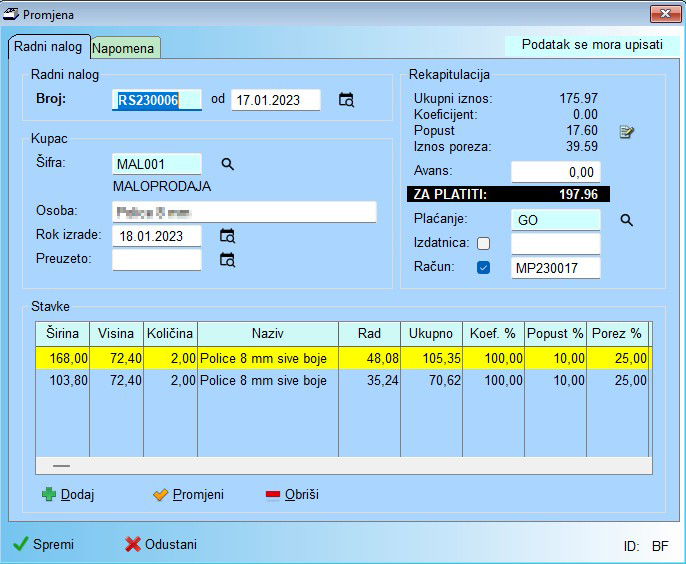This screenshot has height=564, width=686.
Task: Select second row with width 103,80
Action: 62,381
